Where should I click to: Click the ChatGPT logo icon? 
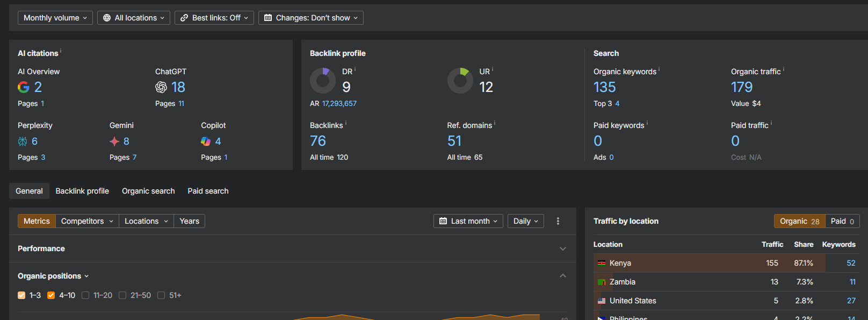(x=161, y=87)
